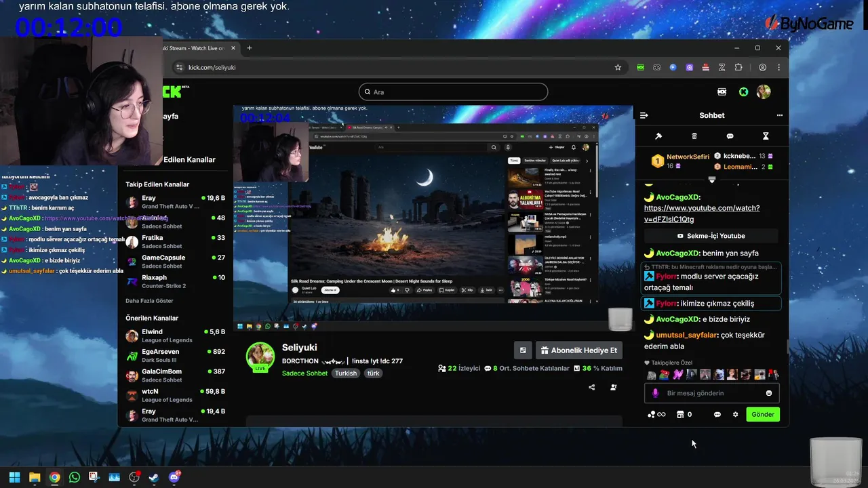Open File Explorer from taskbar

click(x=35, y=477)
